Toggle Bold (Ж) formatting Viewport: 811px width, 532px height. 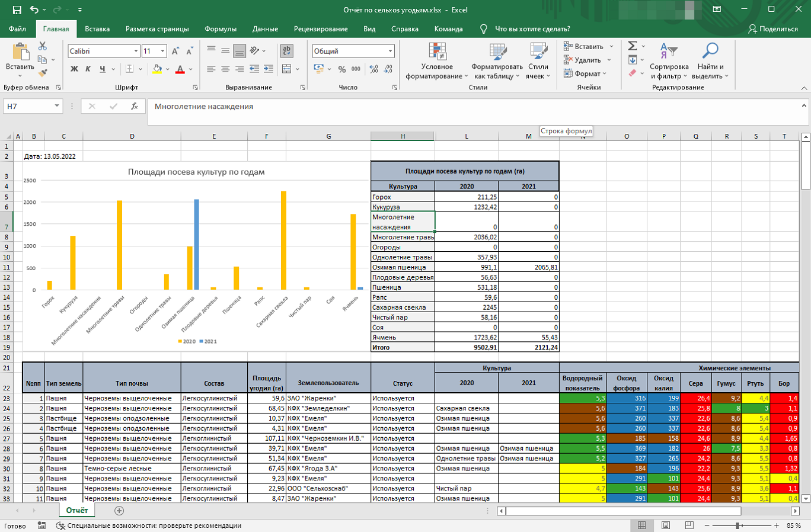click(74, 69)
